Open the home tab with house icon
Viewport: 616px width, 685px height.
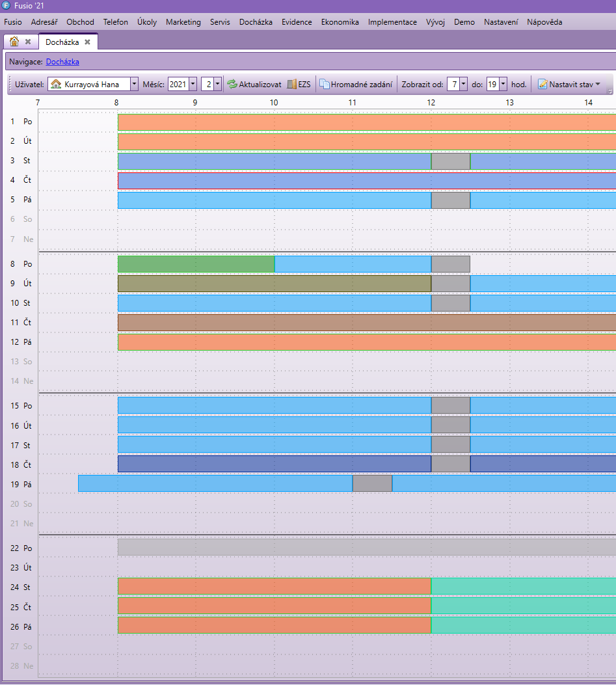14,42
